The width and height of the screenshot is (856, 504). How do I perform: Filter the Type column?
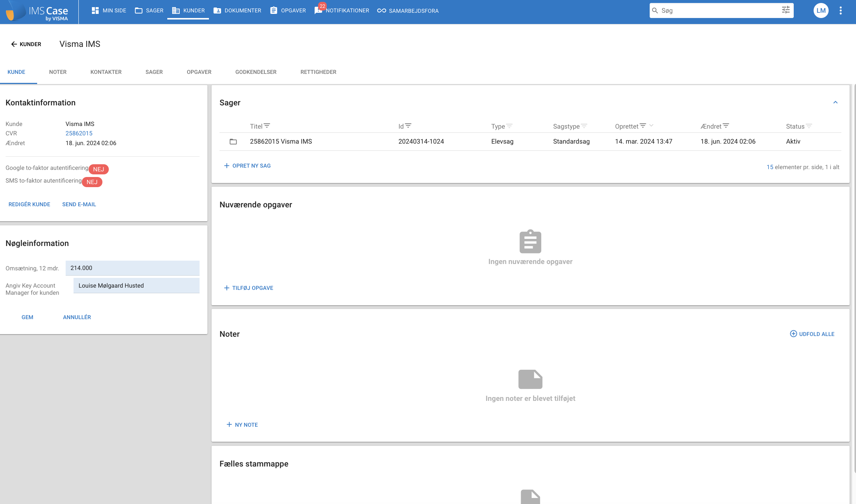509,126
